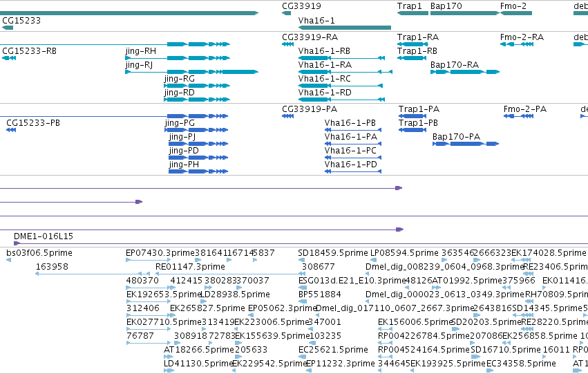Click protein jing-PG label
This screenshot has height=374, width=588.
point(180,123)
